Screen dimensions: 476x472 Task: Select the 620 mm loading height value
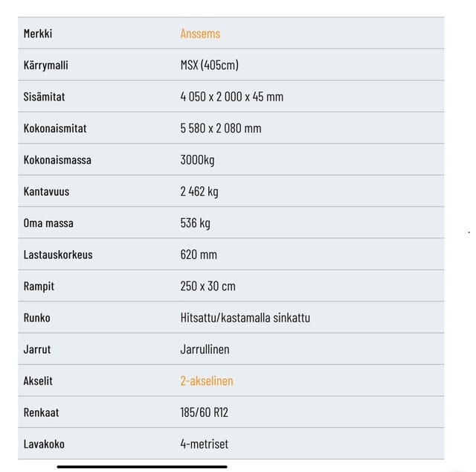pyautogui.click(x=199, y=255)
